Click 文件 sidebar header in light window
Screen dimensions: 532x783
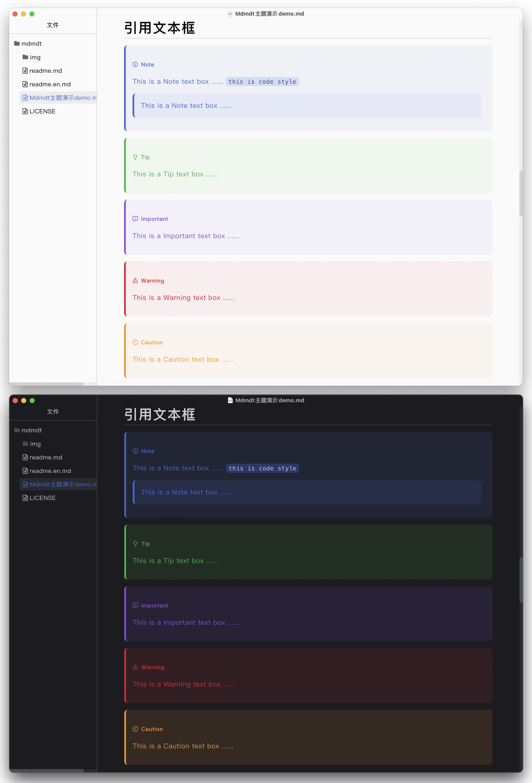point(53,25)
